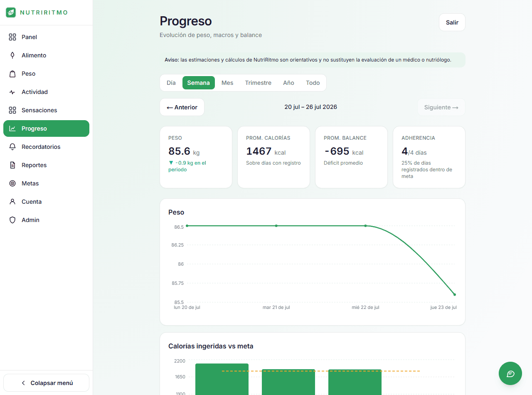Click the '20 jul – 26 jul 2026' date range
The image size is (532, 395).
point(311,107)
